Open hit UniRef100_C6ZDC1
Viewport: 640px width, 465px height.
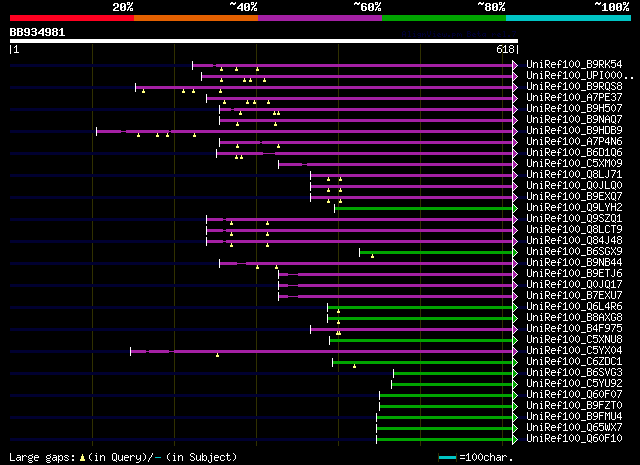coord(574,362)
